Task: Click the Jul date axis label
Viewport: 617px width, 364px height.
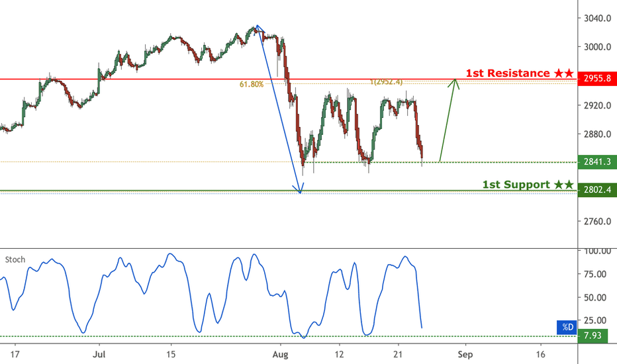Action: tap(99, 355)
